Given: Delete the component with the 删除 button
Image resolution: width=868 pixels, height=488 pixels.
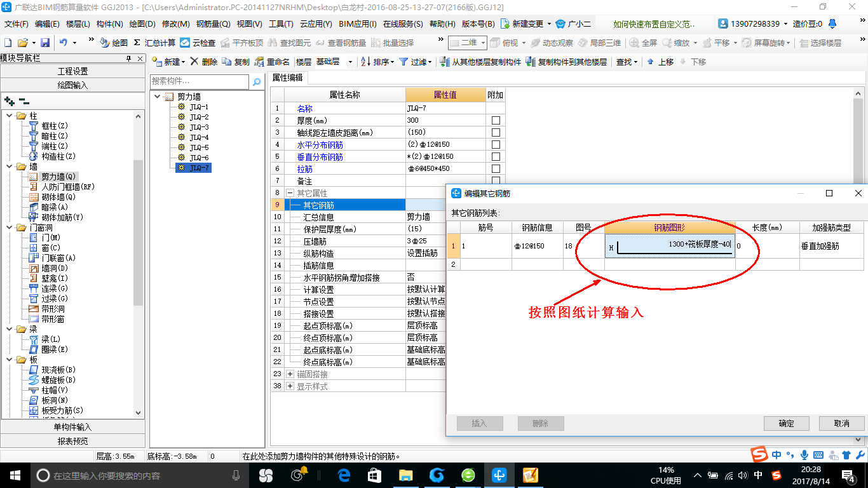Looking at the screenshot, I should (x=204, y=62).
